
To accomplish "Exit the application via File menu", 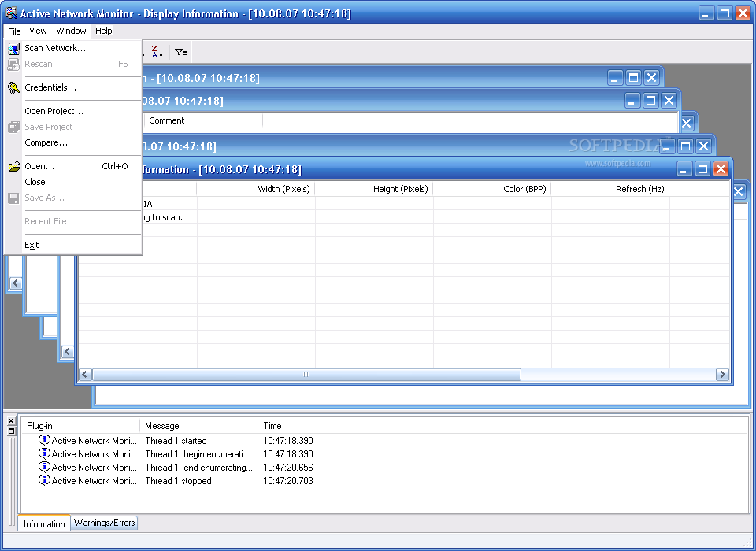I will pos(74,245).
